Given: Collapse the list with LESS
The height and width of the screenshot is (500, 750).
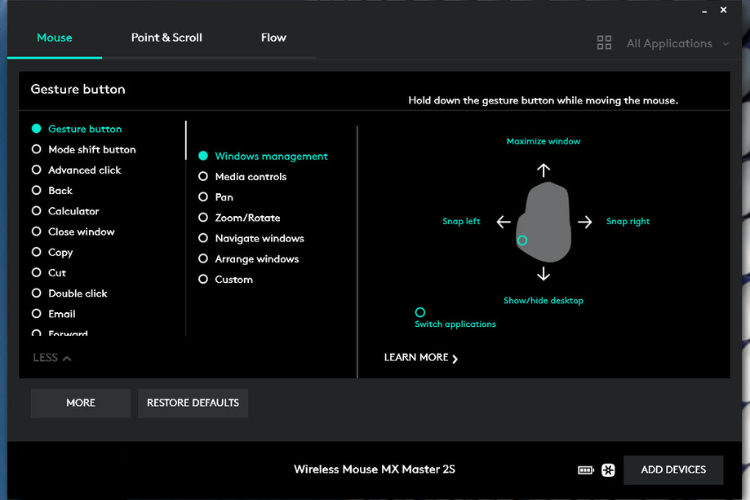Looking at the screenshot, I should click(x=52, y=357).
